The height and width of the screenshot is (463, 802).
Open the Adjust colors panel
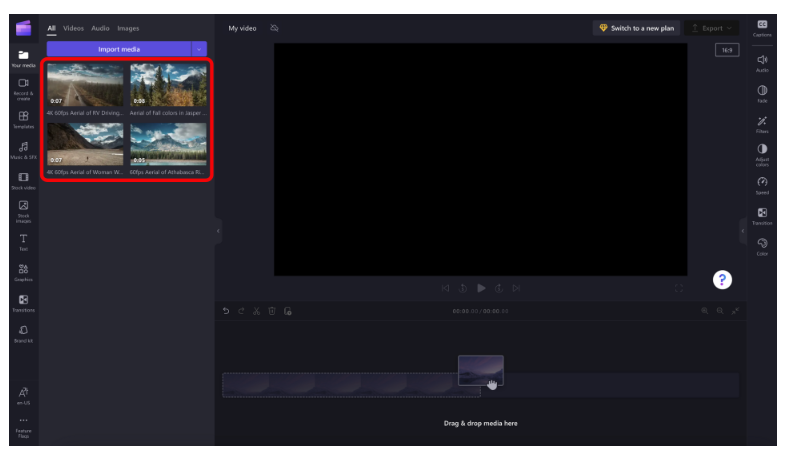[762, 155]
